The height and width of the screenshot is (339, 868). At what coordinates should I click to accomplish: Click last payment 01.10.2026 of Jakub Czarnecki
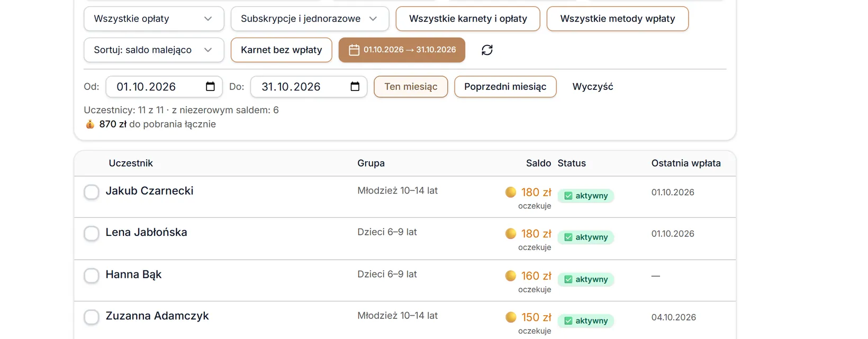click(x=673, y=193)
